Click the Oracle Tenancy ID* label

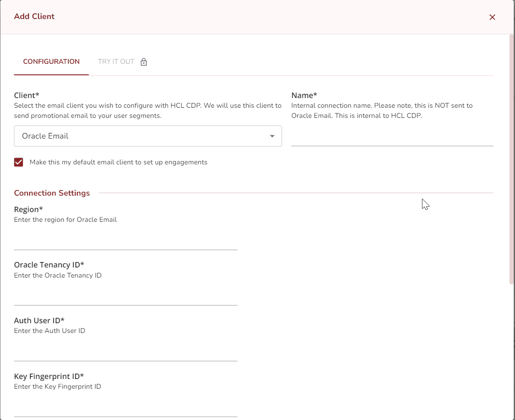[x=49, y=265]
